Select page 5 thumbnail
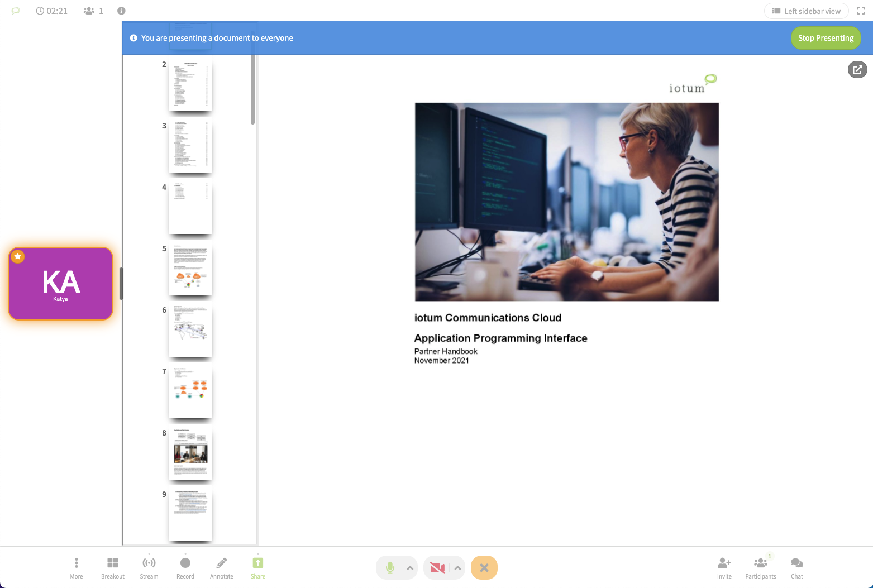This screenshot has width=873, height=588. pyautogui.click(x=190, y=270)
